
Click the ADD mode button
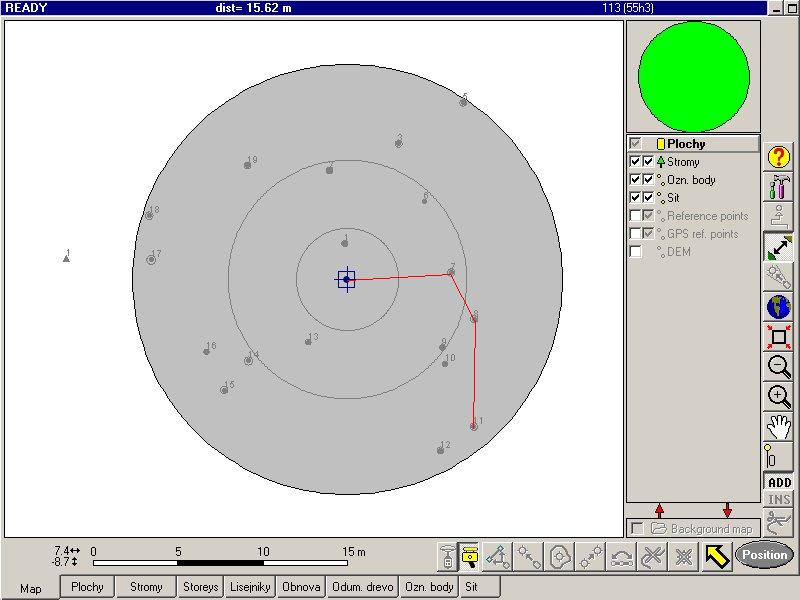point(779,482)
